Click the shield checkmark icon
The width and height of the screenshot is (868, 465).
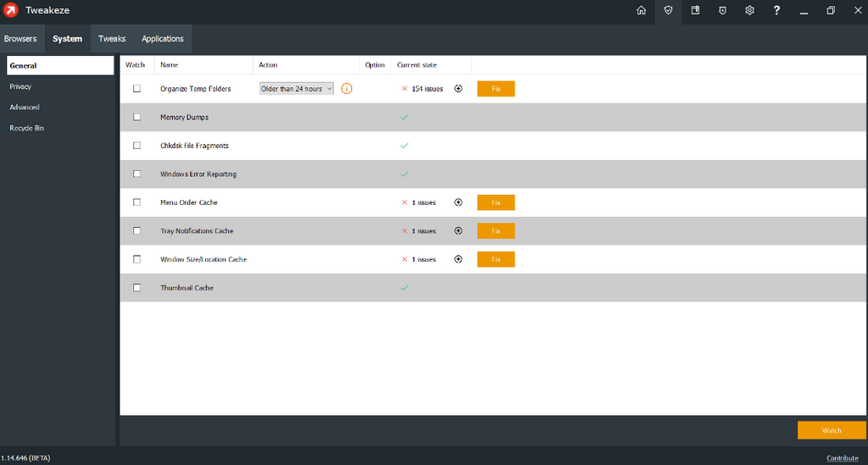668,10
